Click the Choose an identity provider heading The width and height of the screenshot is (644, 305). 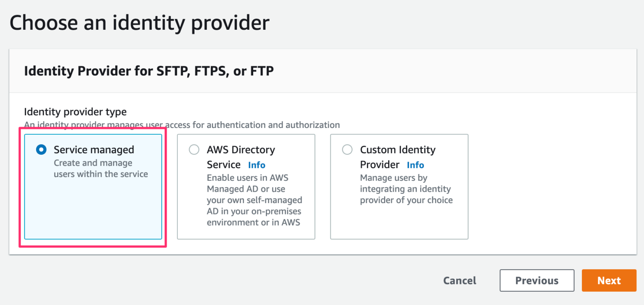(139, 23)
